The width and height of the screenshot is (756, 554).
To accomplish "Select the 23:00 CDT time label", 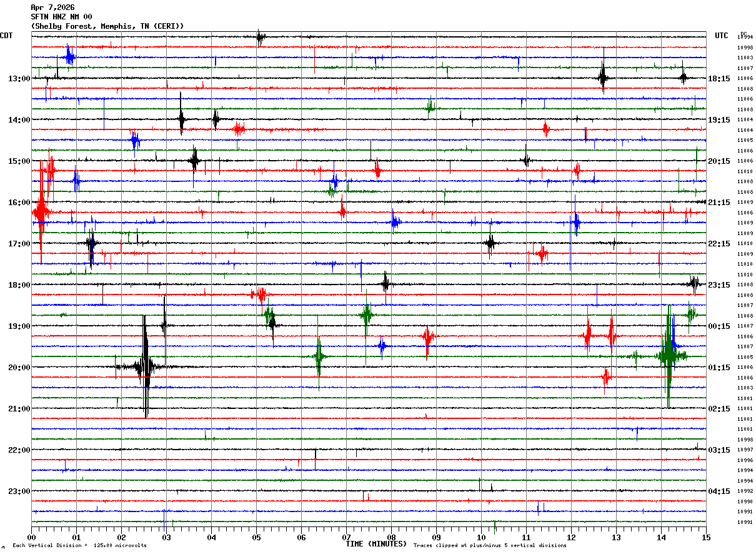I will 19,491.
